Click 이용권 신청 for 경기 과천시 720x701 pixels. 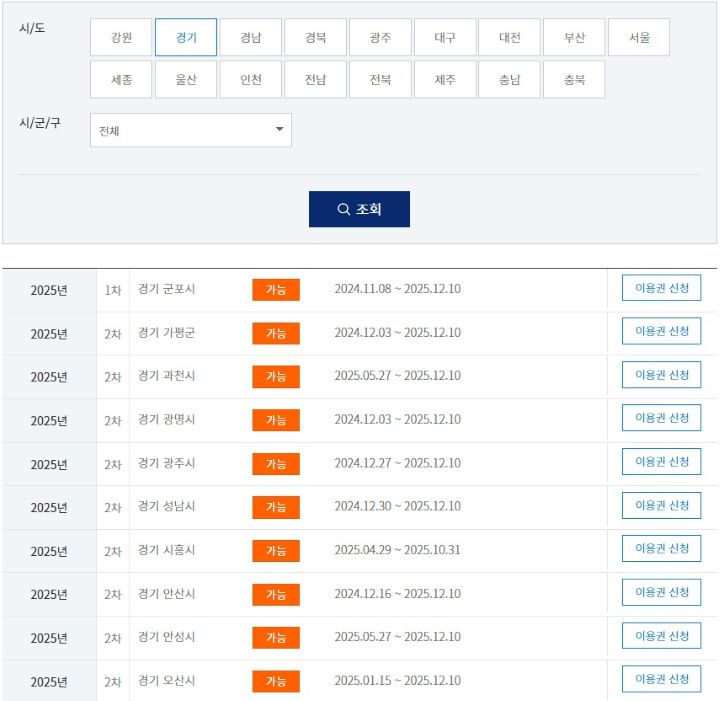[661, 375]
